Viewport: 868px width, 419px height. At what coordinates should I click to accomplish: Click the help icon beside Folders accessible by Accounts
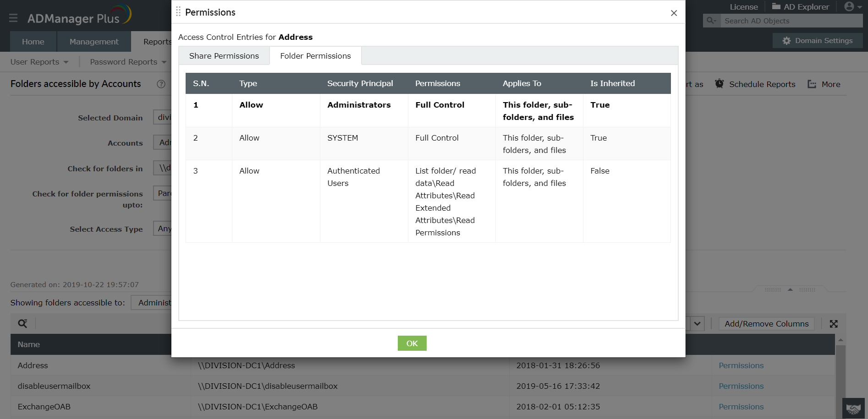pos(161,84)
